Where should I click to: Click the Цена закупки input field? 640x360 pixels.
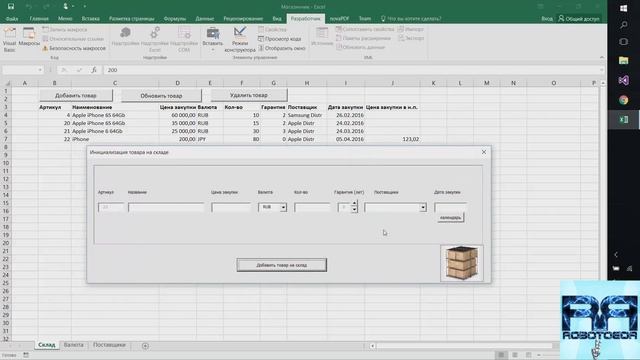pos(231,207)
